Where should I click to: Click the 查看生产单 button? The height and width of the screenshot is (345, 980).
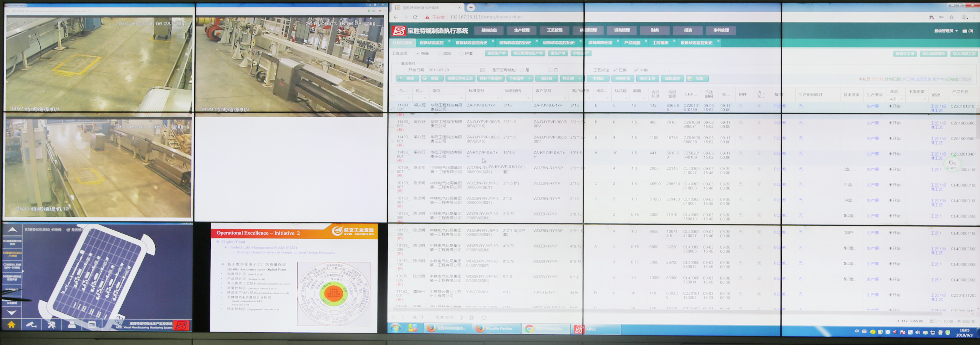tap(496, 53)
